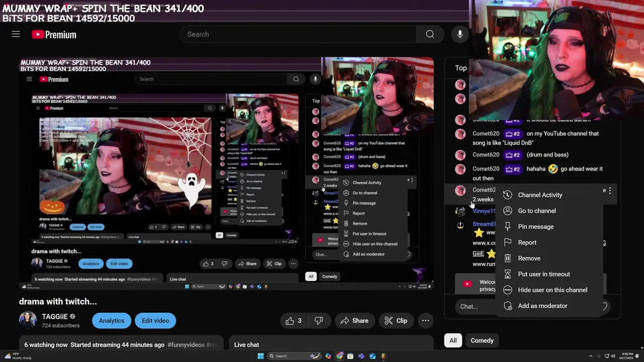The width and height of the screenshot is (644, 362).
Task: Choose Add as moderator option
Action: click(x=549, y=306)
